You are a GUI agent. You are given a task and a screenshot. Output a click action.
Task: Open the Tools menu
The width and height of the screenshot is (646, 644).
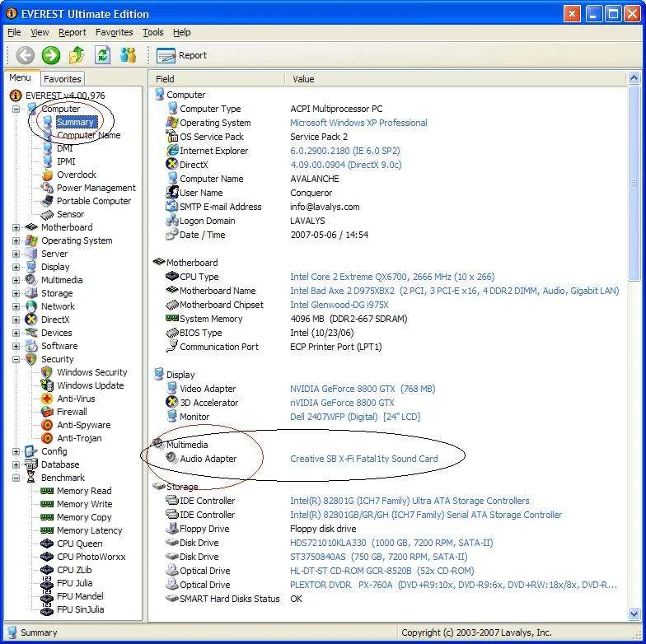click(153, 32)
